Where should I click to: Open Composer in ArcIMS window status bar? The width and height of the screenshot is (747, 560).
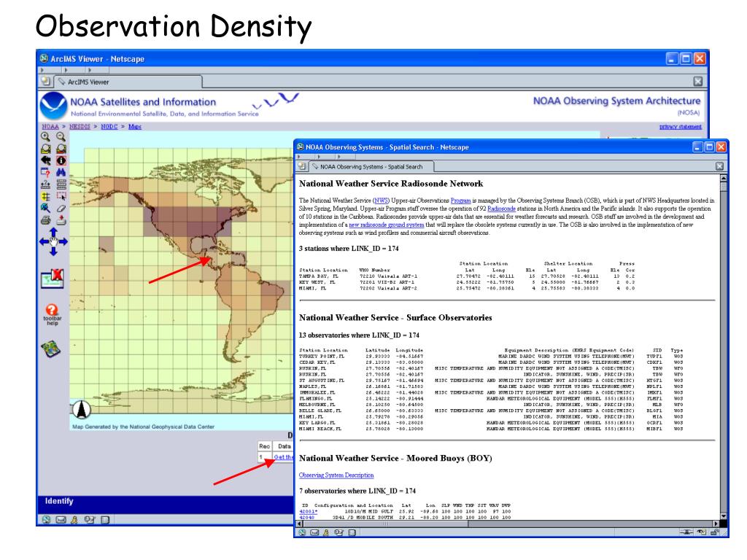click(x=89, y=519)
